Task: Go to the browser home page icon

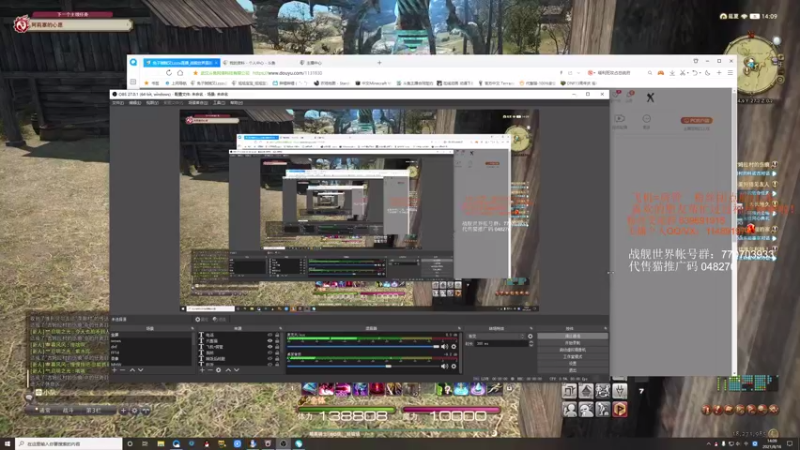Action: click(180, 73)
